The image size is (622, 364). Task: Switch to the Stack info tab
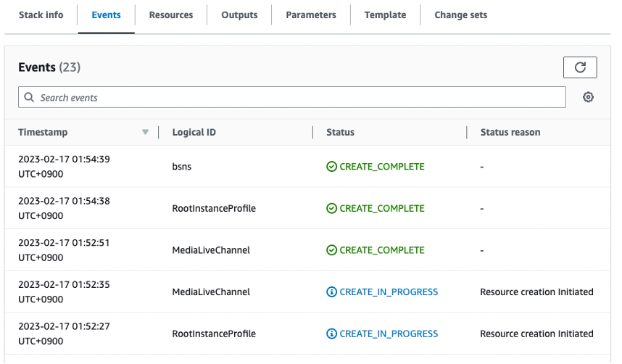pyautogui.click(x=41, y=15)
